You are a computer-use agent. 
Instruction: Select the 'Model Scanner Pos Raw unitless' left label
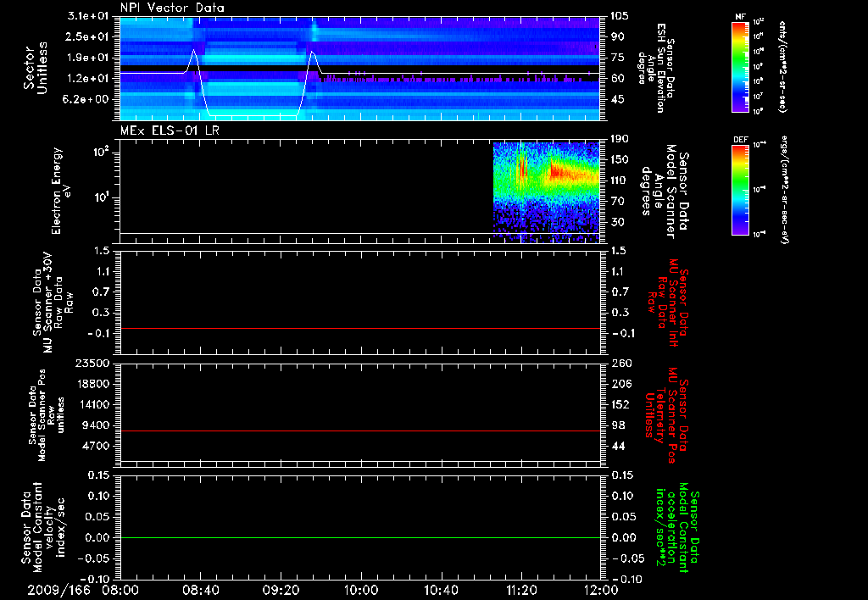click(47, 415)
